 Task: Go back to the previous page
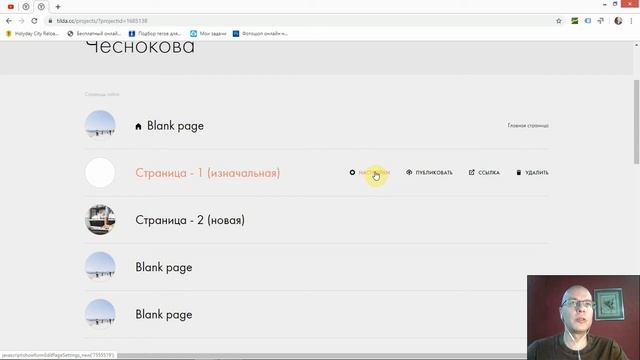[x=9, y=21]
